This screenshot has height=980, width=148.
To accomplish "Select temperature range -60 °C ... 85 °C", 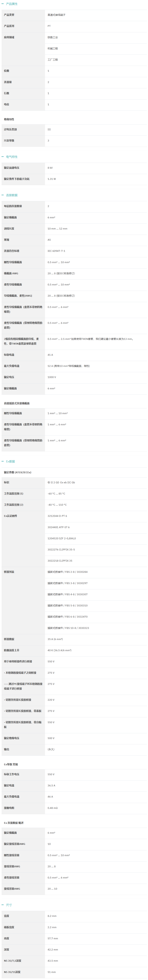I will [x=57, y=494].
